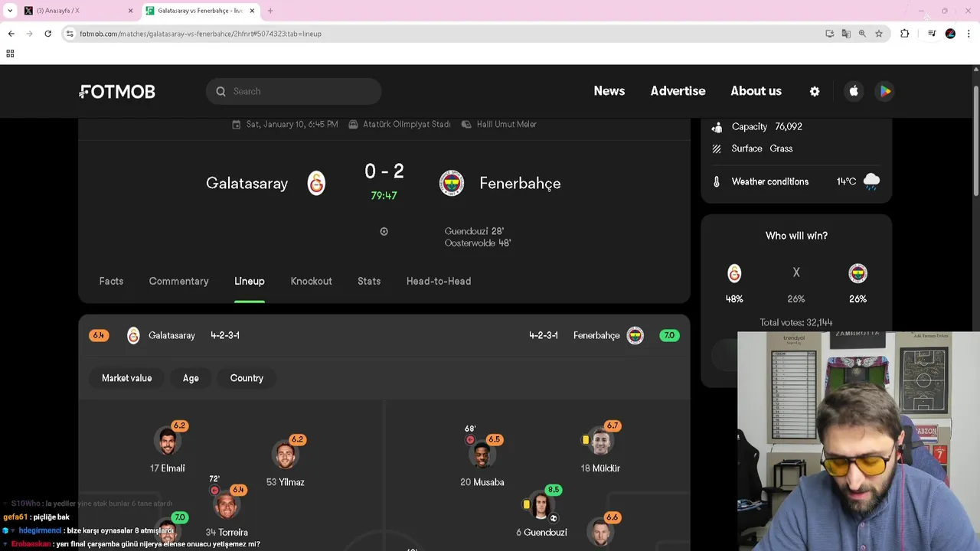980x551 pixels.
Task: Click the Fenerbahçe crest in the score header
Action: pyautogui.click(x=452, y=183)
